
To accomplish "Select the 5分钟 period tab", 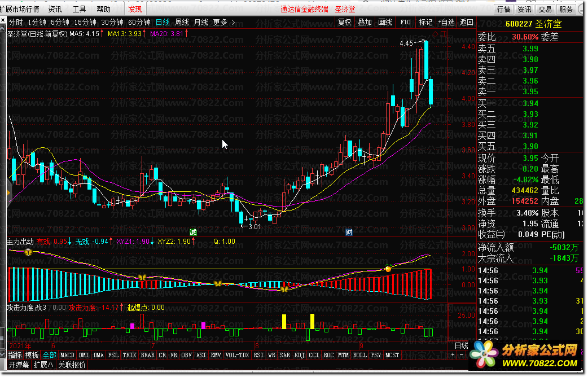I will (60, 23).
